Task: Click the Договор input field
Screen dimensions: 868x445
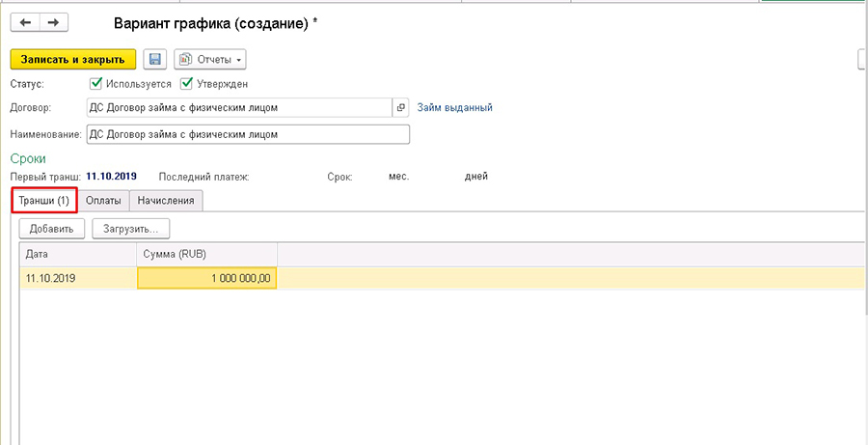Action: [x=238, y=107]
